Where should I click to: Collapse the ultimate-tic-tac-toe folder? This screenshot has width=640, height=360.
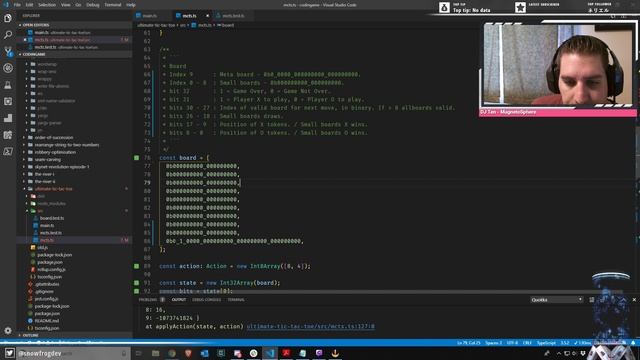(53, 189)
